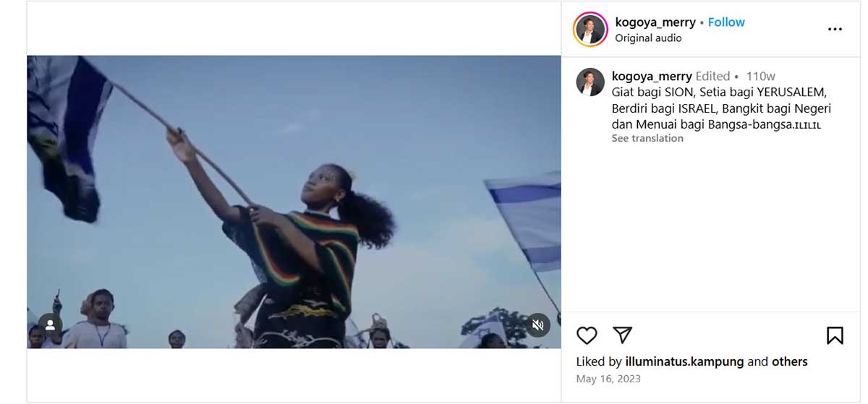Click the Edited label on the caption
The image size is (868, 404).
pos(712,77)
